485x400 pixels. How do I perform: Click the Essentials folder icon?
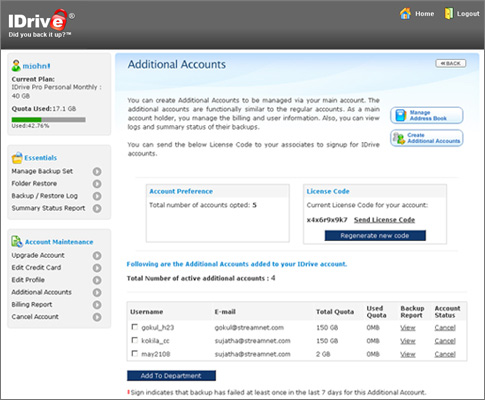17,158
